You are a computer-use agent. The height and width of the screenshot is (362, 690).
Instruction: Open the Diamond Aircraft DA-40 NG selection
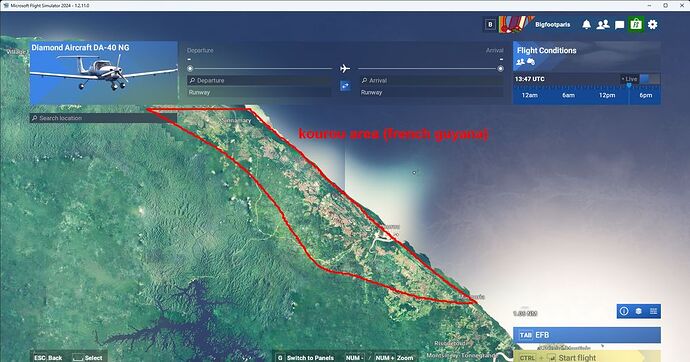(x=104, y=73)
